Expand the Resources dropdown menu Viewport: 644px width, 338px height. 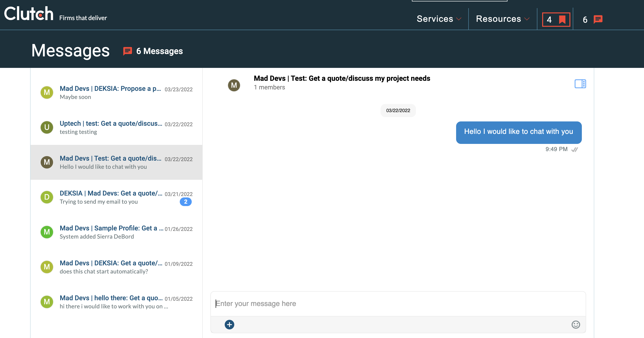(502, 19)
